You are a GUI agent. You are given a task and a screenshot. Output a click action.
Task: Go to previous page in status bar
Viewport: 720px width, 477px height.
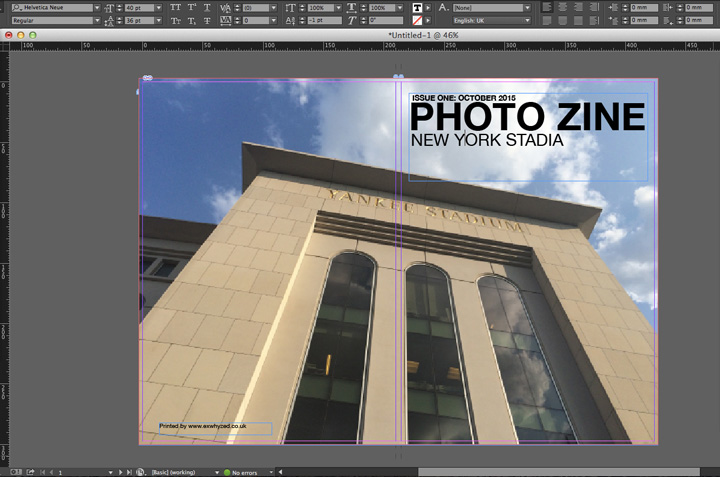tap(51, 472)
